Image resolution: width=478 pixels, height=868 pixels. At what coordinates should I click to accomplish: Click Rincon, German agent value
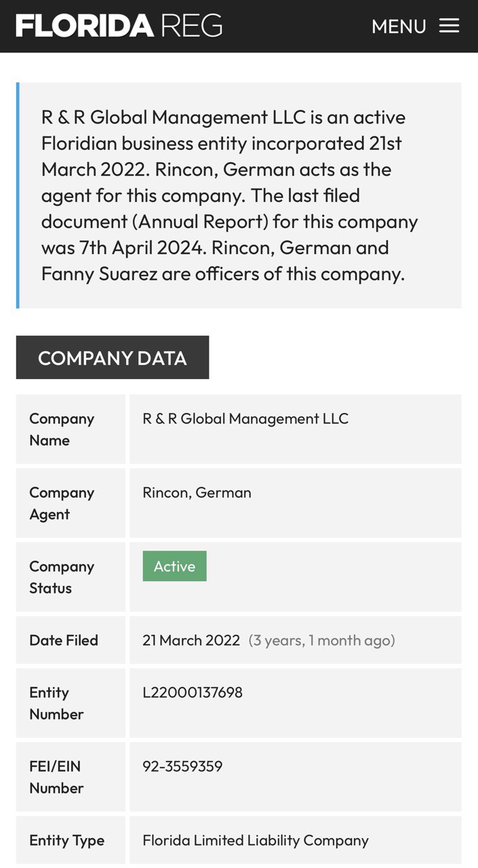point(197,492)
